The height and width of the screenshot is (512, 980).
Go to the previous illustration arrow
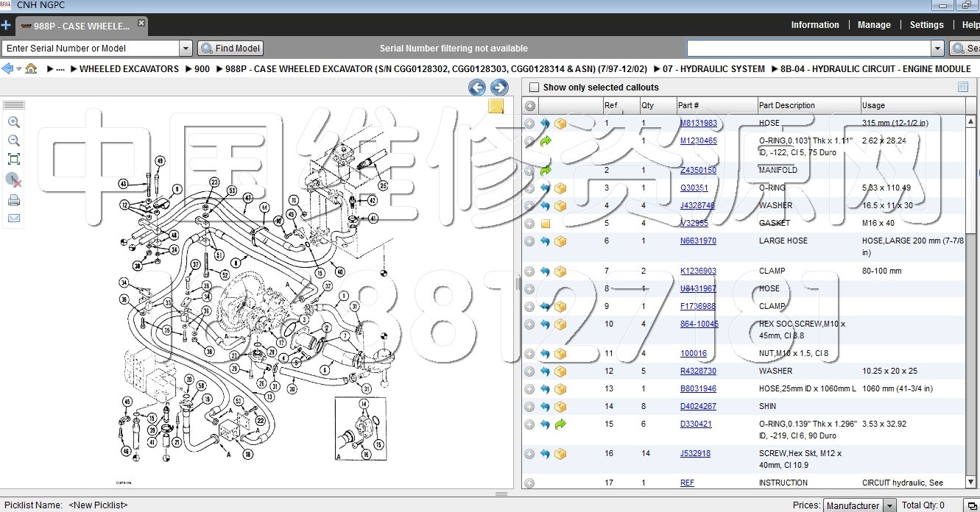pos(477,88)
